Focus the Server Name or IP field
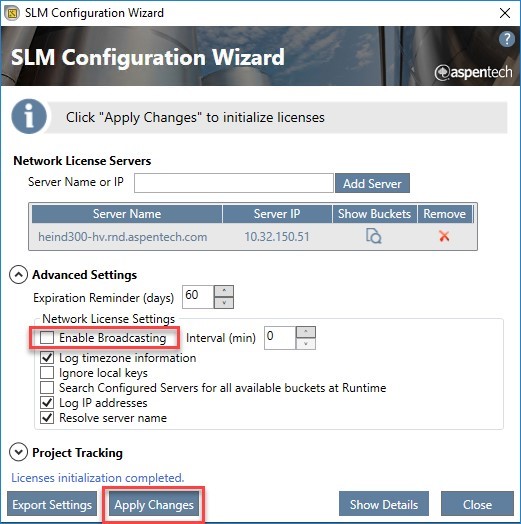Screen dimensions: 521x524 point(234,183)
